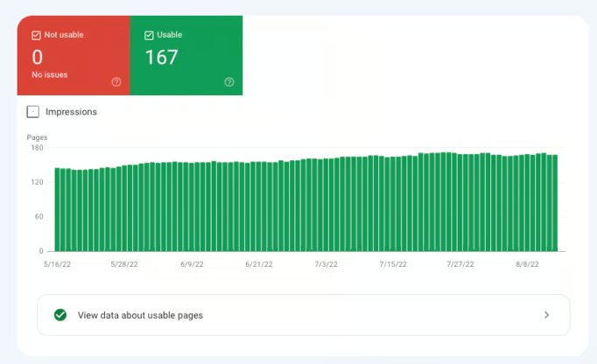Open help icon on Not usable card
597x364 pixels.
(116, 82)
